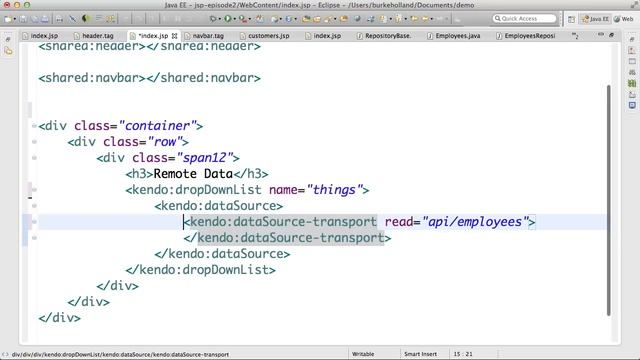The height and width of the screenshot is (360, 640).
Task: Click the breadcrumb path in status bar
Action: click(x=120, y=355)
